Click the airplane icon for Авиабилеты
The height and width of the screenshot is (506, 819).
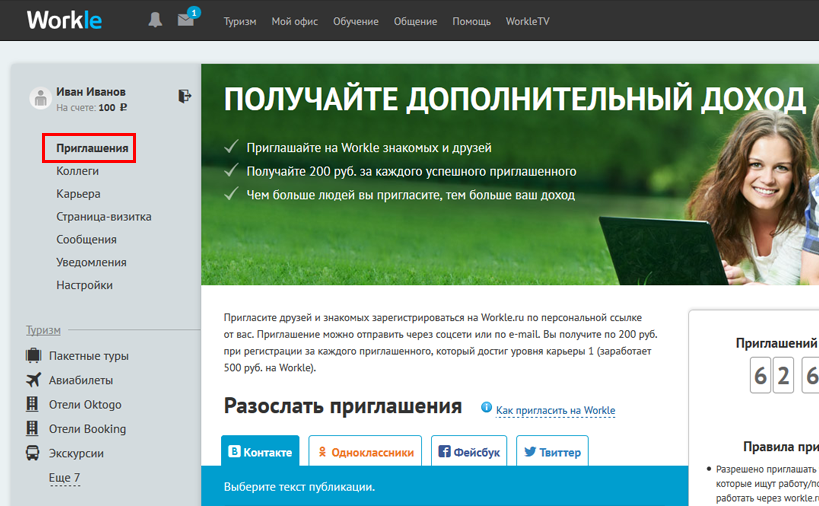pos(33,380)
